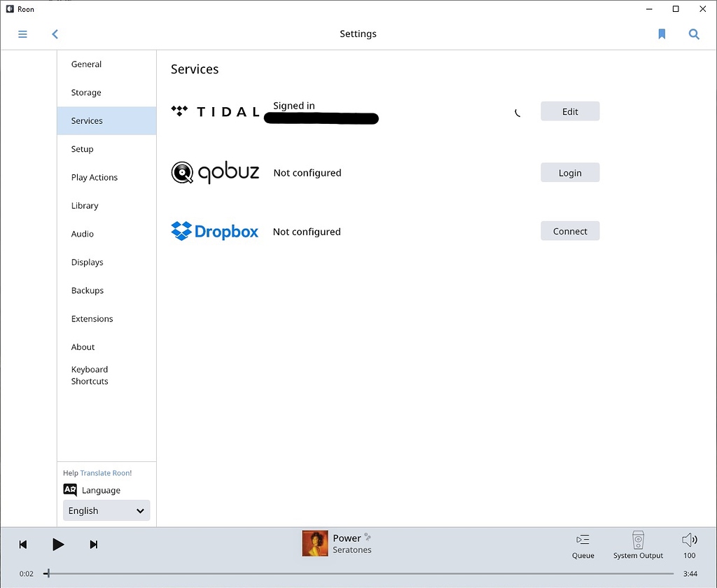Click the TIDAL service logo
This screenshot has height=588, width=717.
(215, 111)
